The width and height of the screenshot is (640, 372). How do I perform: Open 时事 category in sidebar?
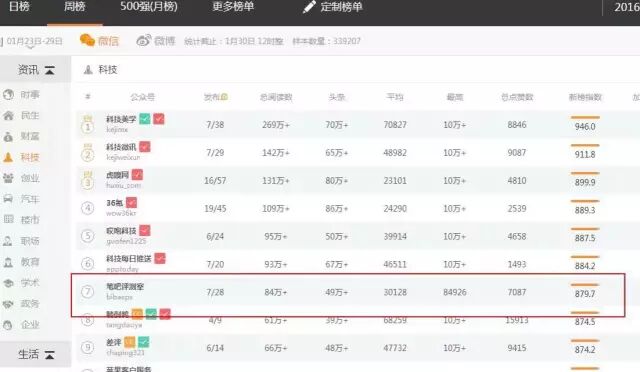click(x=30, y=95)
